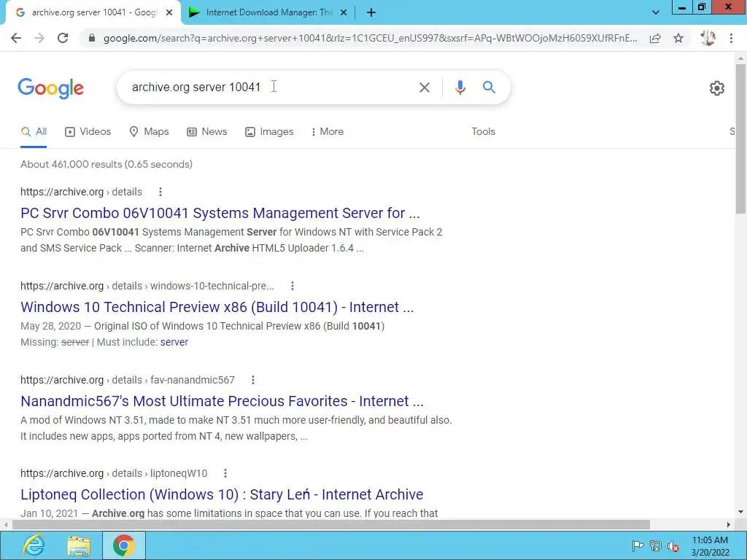The width and height of the screenshot is (747, 560).
Task: Open a new browser tab
Action: [x=371, y=13]
